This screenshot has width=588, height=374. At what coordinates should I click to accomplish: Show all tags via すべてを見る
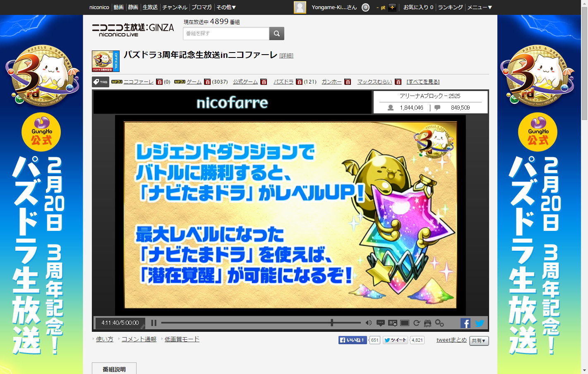coord(423,82)
